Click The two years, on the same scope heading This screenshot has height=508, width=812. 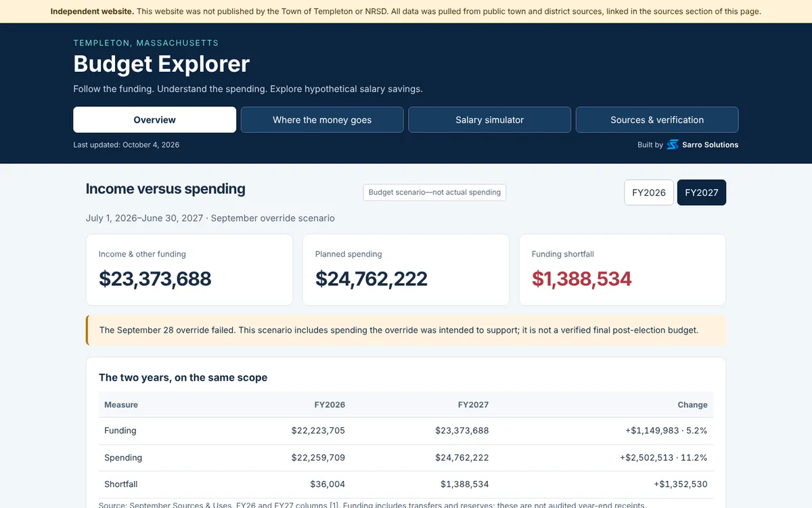183,377
